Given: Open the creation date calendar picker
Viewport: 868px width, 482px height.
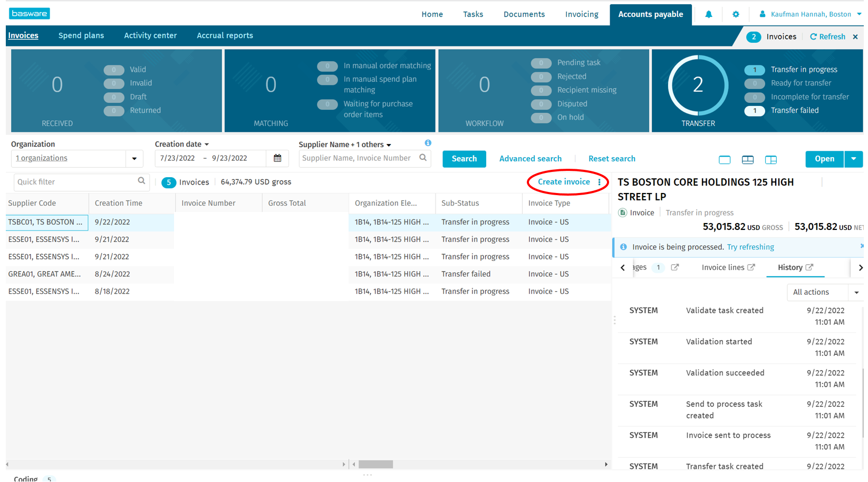Looking at the screenshot, I should pos(277,158).
